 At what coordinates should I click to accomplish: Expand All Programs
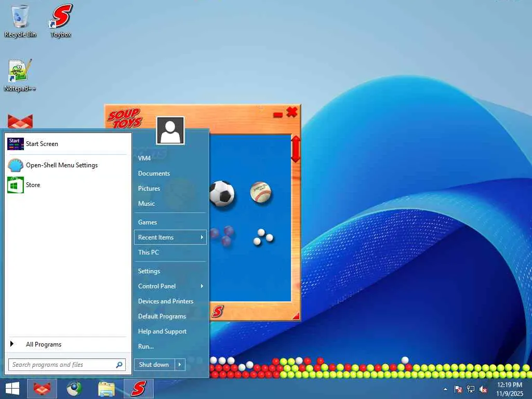point(68,344)
